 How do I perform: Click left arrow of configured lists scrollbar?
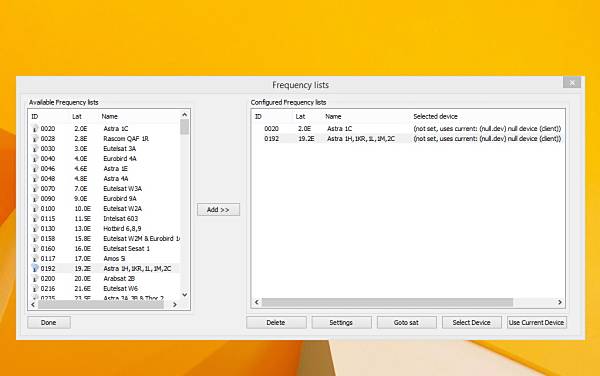(x=257, y=302)
